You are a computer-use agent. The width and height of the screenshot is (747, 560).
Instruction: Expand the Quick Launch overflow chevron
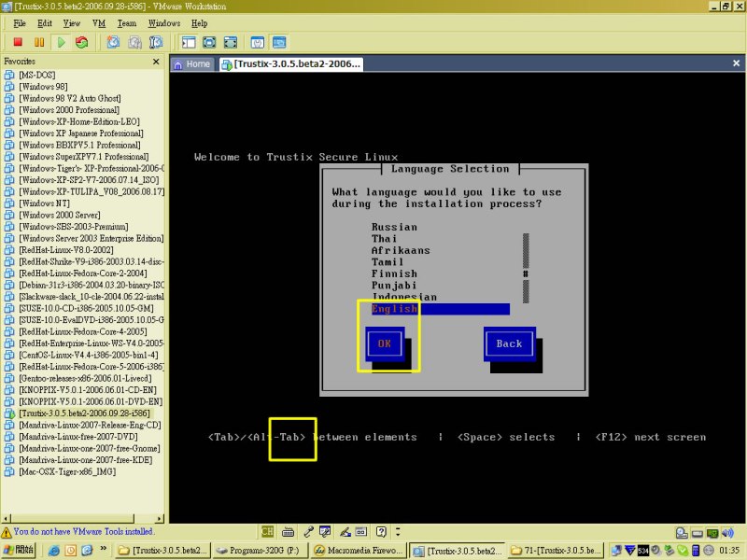(x=103, y=550)
